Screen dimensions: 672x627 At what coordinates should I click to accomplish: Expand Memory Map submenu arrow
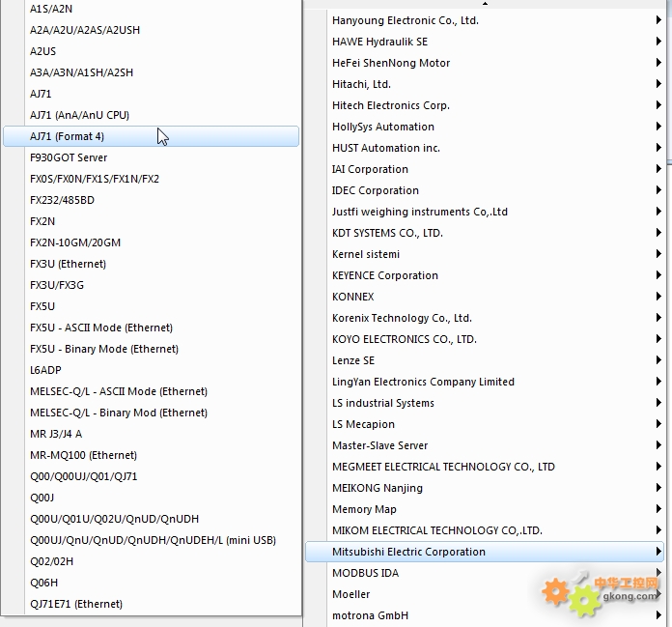(658, 508)
